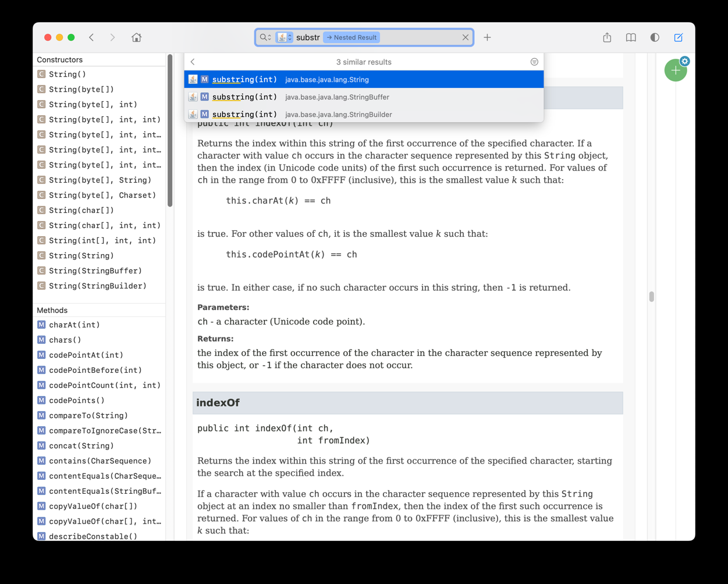Select substring(int) from java.lang.StringBuilder
The height and width of the screenshot is (584, 728).
click(x=364, y=114)
